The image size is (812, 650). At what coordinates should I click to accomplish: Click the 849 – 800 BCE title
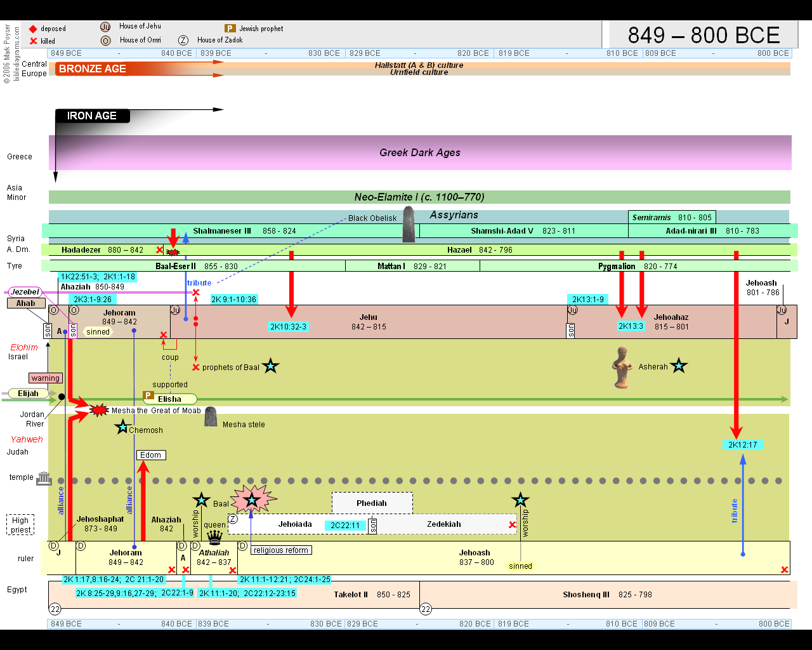[x=704, y=35]
